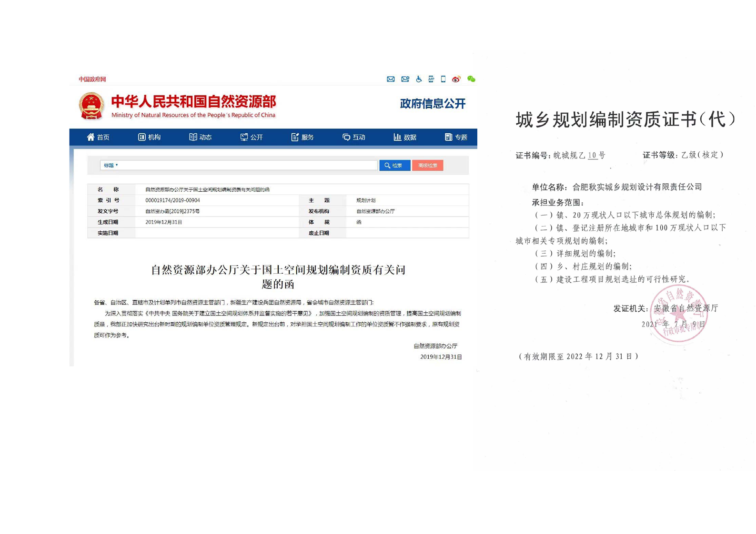Open the Weibo icon

456,79
